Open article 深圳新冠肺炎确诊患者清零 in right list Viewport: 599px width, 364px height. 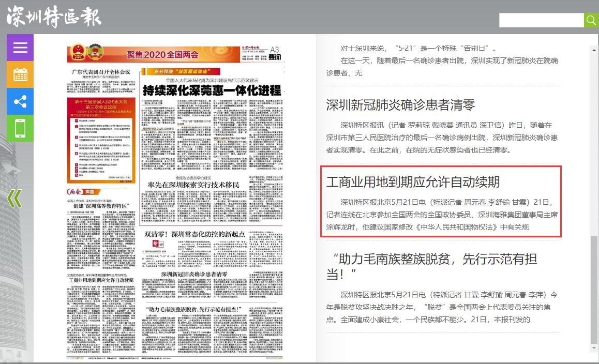(400, 105)
